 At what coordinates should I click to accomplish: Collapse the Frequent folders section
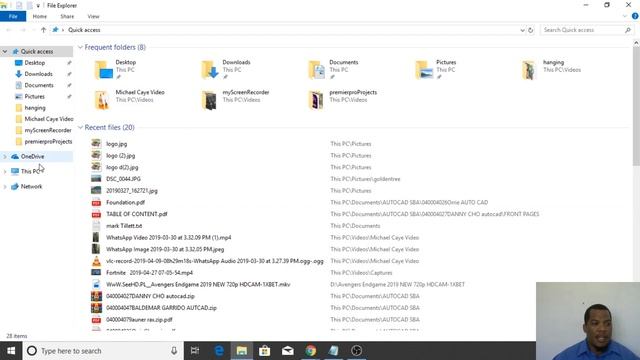click(x=80, y=47)
